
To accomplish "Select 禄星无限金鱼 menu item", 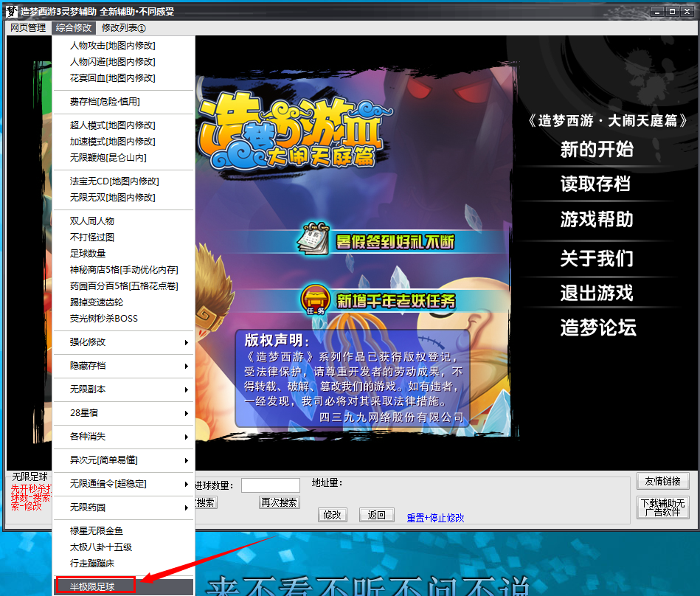I will pyautogui.click(x=124, y=531).
